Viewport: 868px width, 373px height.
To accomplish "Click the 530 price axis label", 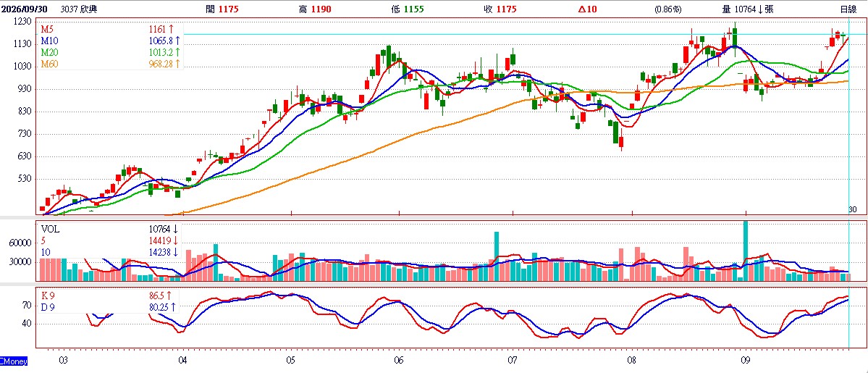I will point(26,179).
